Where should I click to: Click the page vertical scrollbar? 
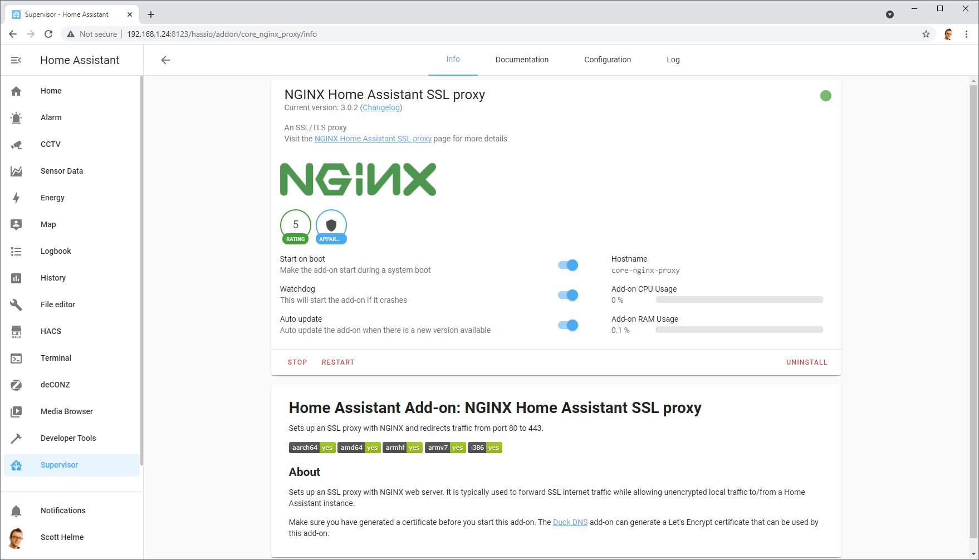[974, 312]
